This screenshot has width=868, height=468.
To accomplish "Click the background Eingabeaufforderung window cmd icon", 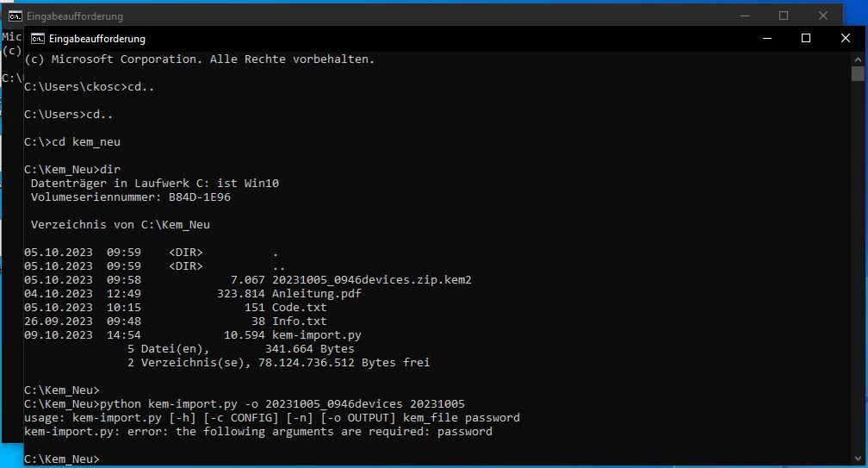I will click(x=15, y=16).
